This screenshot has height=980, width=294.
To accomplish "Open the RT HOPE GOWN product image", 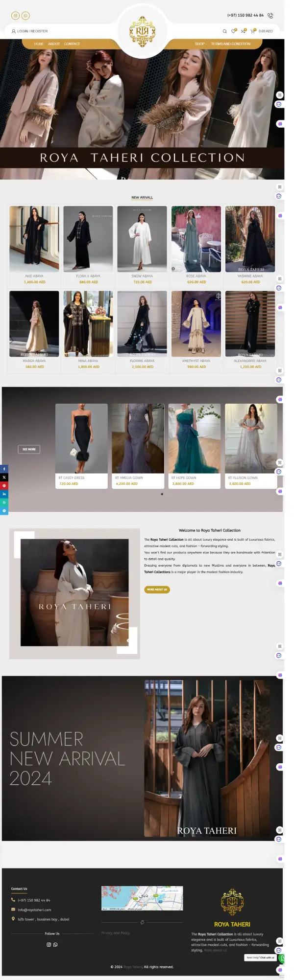I will tap(195, 438).
